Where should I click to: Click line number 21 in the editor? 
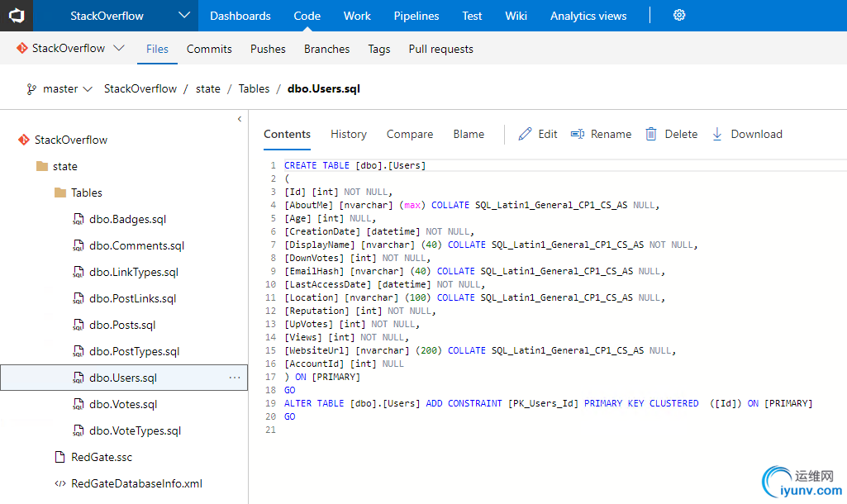[271, 430]
